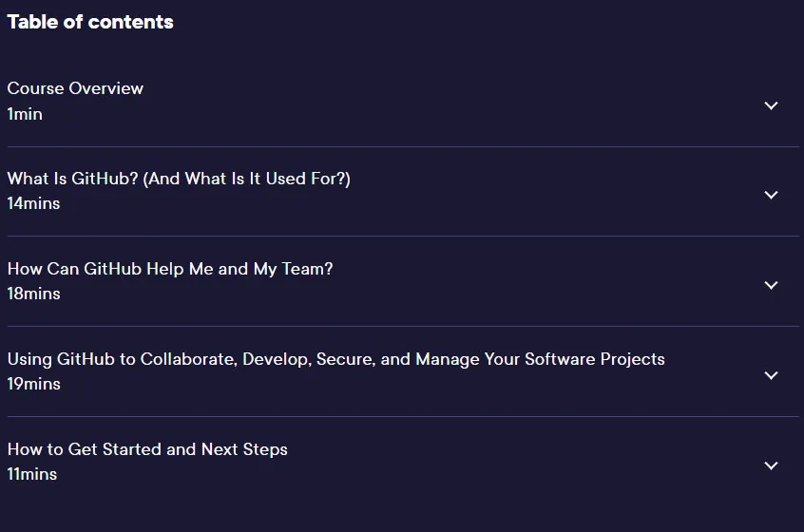Viewport: 804px width, 532px height.
Task: Select Using GitHub to Collaborate, Develop, Secure module title
Action: click(x=335, y=359)
